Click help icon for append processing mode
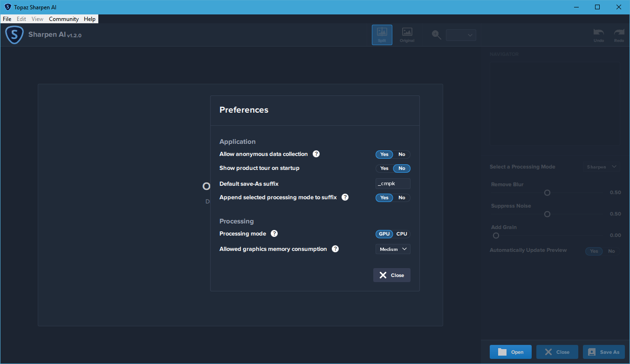This screenshot has height=364, width=630. pyautogui.click(x=345, y=197)
